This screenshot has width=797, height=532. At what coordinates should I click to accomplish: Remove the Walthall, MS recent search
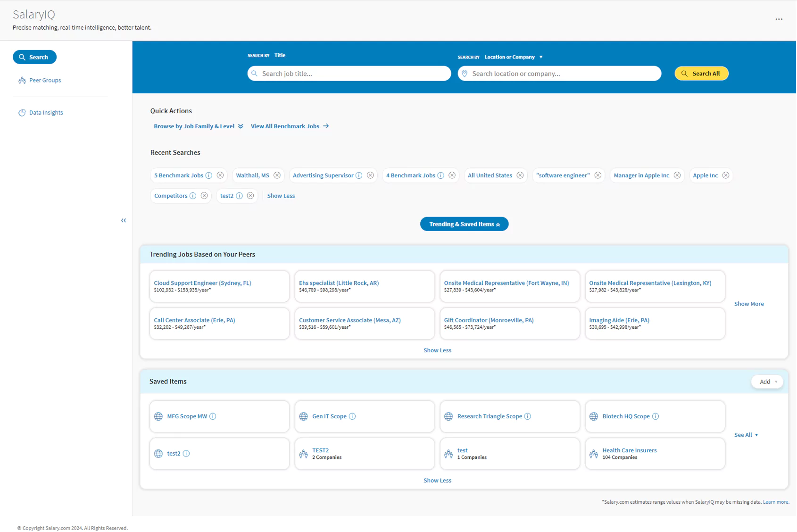coord(277,175)
